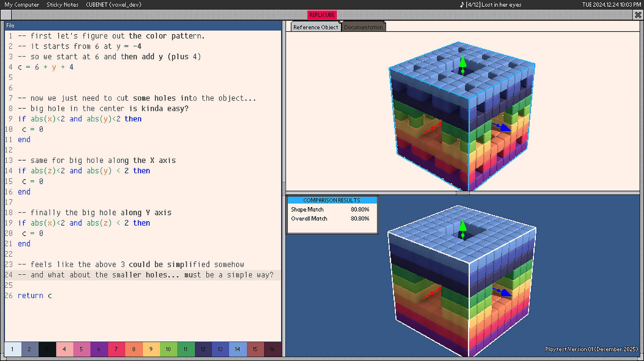Click the comment 'feels like the above 3 could be simplified'

point(131,264)
